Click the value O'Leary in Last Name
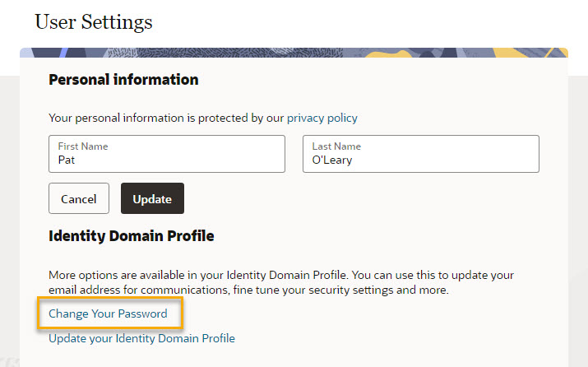This screenshot has width=588, height=367. (x=332, y=160)
